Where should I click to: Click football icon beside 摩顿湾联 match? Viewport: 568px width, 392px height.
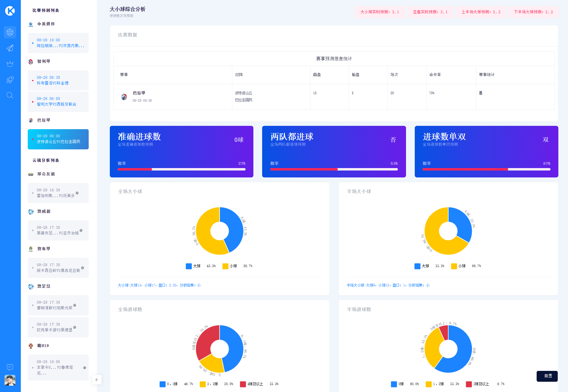coord(75,305)
